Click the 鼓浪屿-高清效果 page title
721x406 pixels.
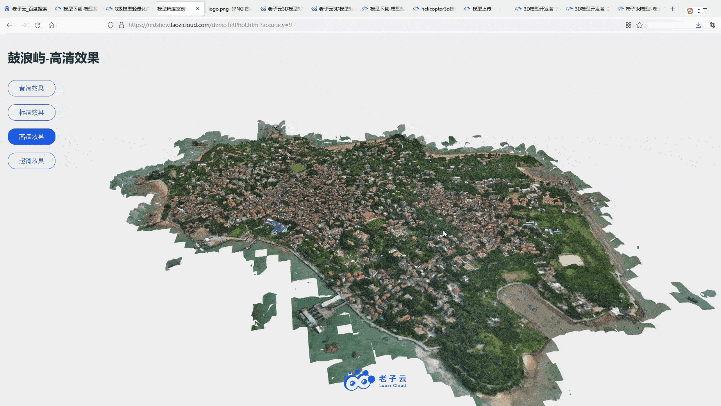pyautogui.click(x=53, y=58)
